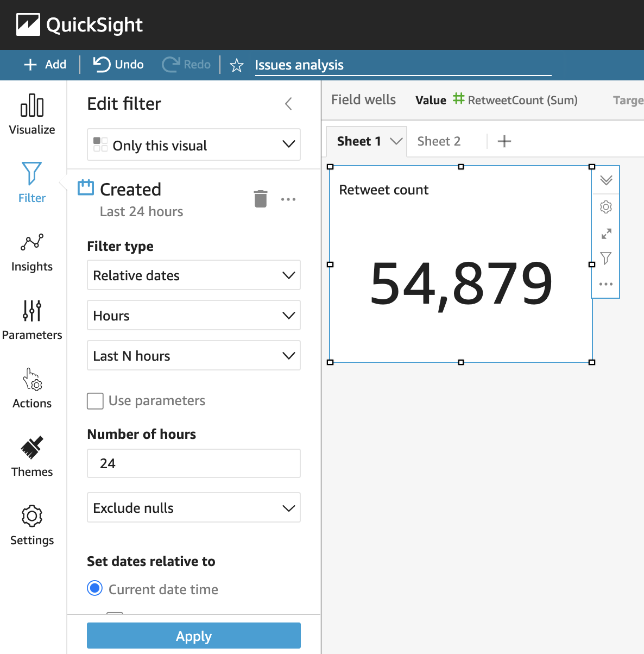644x654 pixels.
Task: Focus the Number of hours input field
Action: click(194, 463)
